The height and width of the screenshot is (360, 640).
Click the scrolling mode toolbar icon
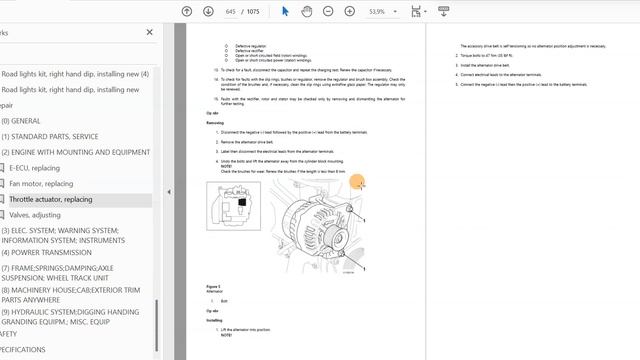click(444, 11)
